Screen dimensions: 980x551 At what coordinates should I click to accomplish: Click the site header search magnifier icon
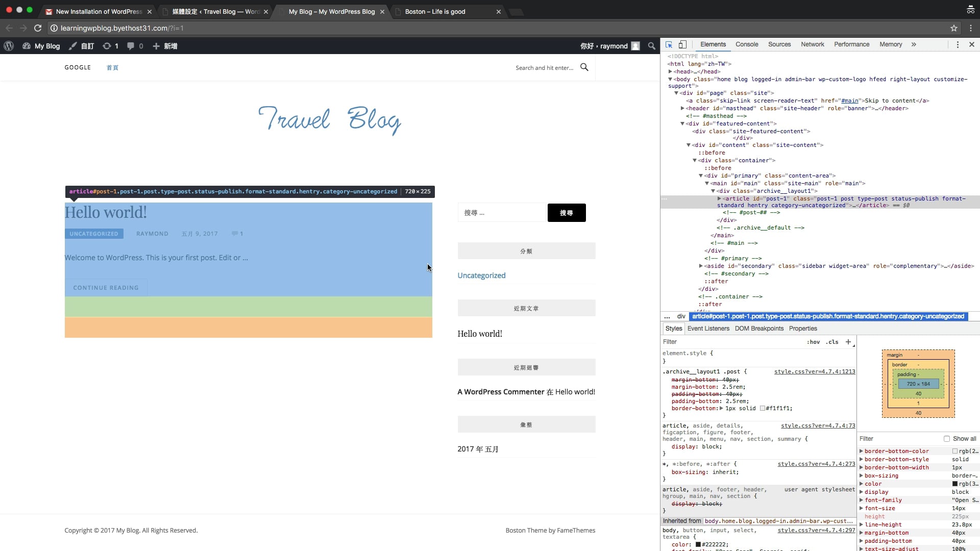tap(584, 67)
